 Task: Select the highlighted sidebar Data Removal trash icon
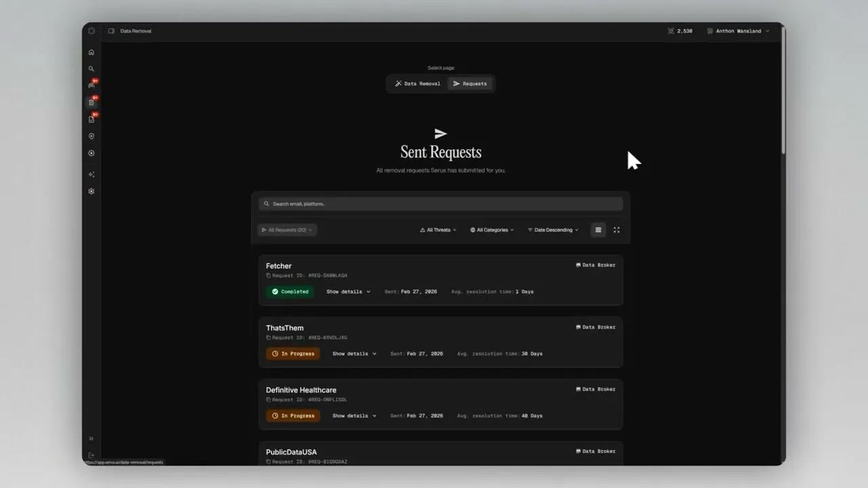coord(92,102)
